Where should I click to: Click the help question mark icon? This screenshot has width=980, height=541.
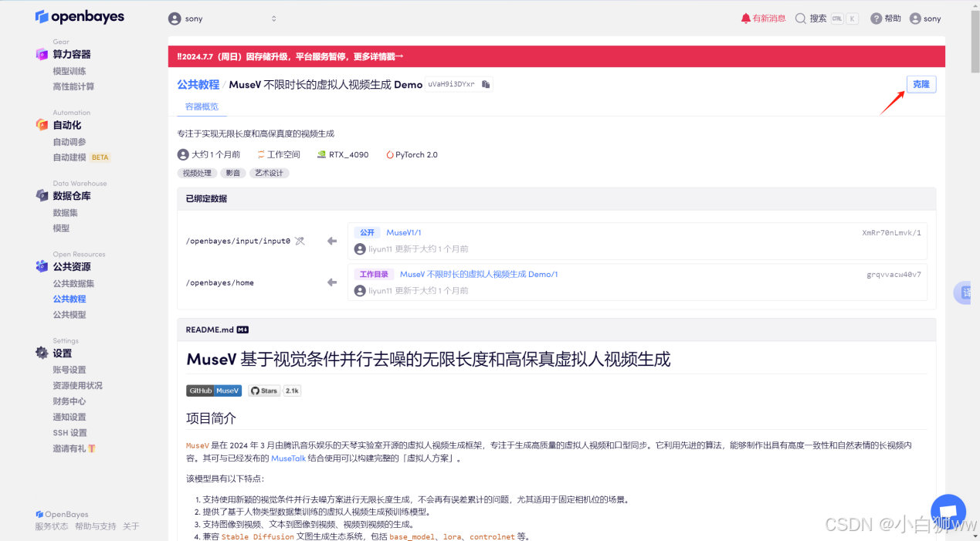(x=876, y=19)
